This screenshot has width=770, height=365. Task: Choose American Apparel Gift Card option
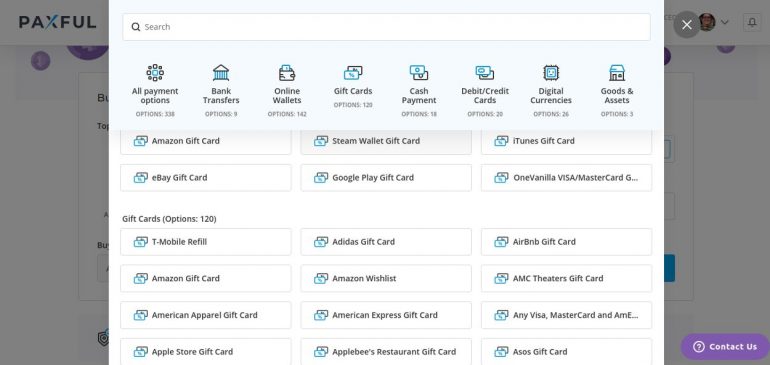[206, 315]
